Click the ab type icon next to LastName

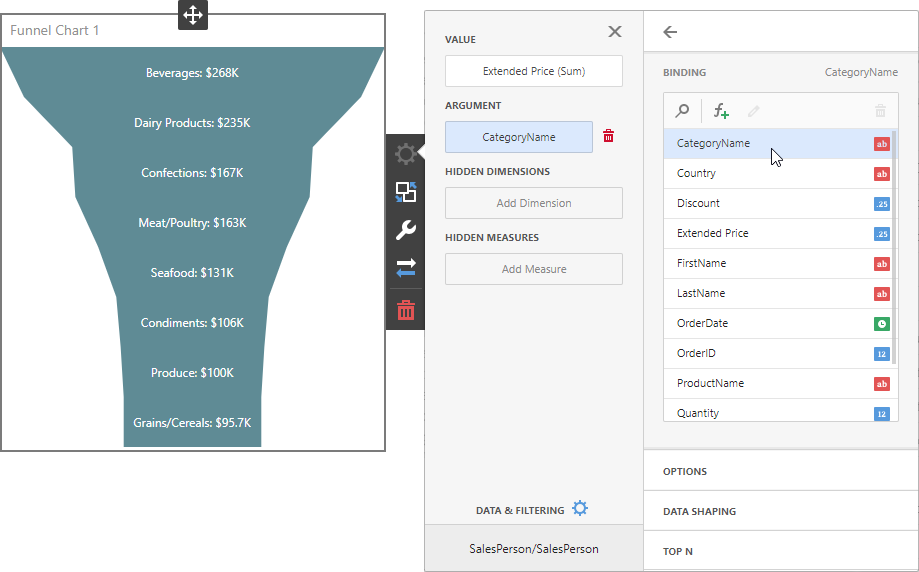pyautogui.click(x=881, y=294)
